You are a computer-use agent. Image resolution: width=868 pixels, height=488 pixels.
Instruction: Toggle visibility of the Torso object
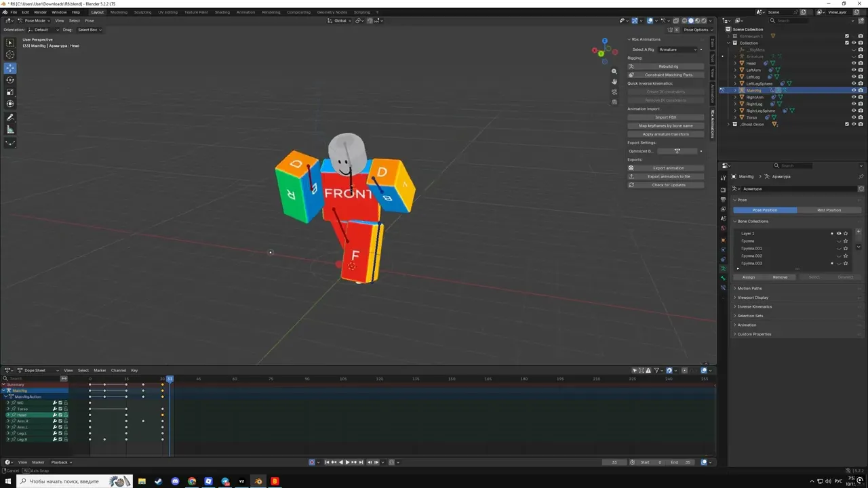854,117
